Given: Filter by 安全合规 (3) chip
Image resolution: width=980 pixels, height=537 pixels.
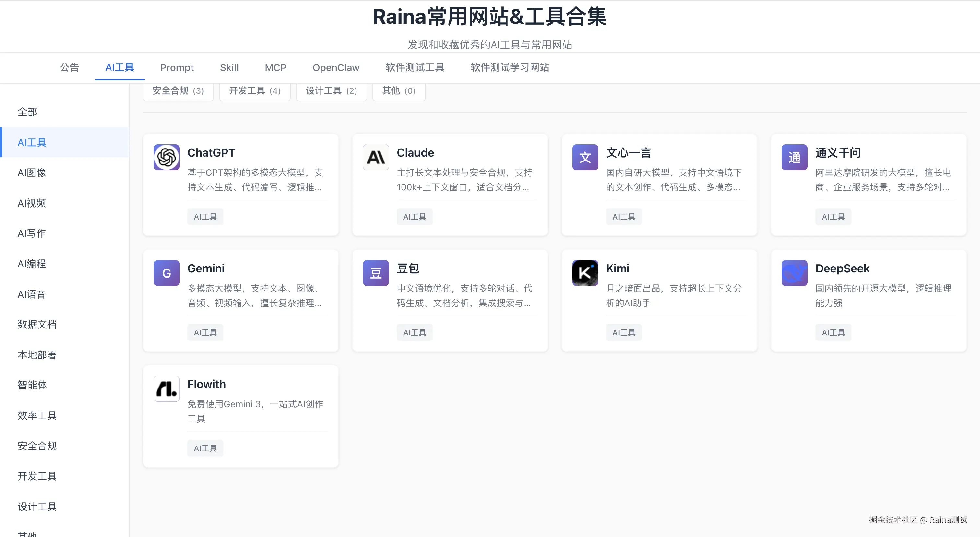Looking at the screenshot, I should tap(178, 91).
